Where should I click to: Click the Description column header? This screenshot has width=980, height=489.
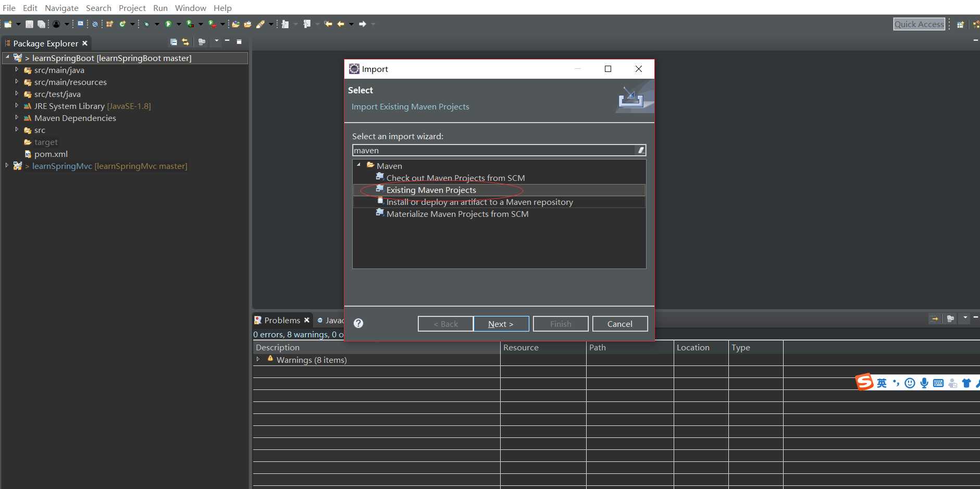pos(376,347)
